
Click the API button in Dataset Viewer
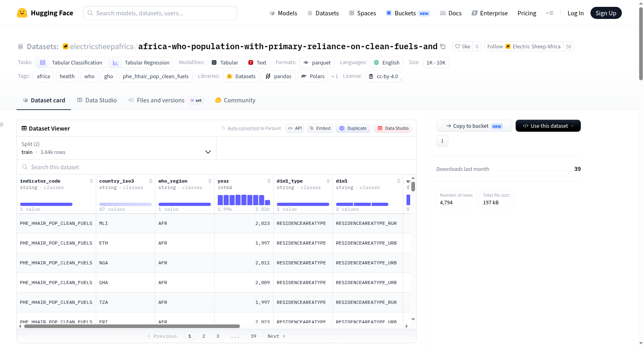(295, 128)
